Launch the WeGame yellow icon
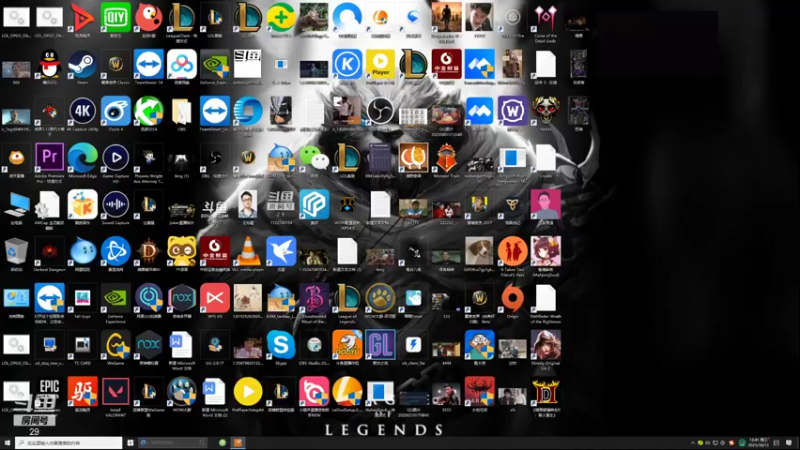 pos(115,344)
